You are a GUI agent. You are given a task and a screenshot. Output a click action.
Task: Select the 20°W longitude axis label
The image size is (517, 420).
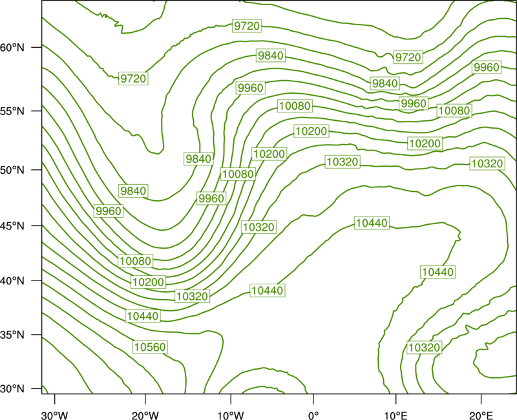[x=145, y=415]
